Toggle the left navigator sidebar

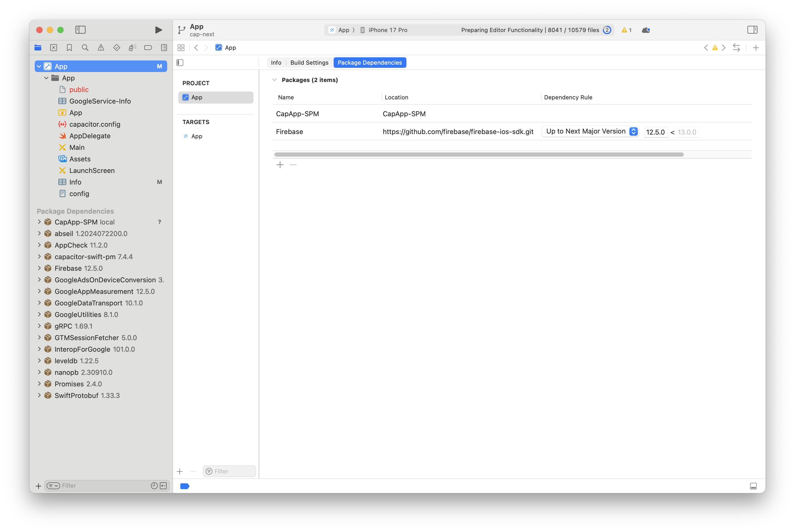point(80,30)
